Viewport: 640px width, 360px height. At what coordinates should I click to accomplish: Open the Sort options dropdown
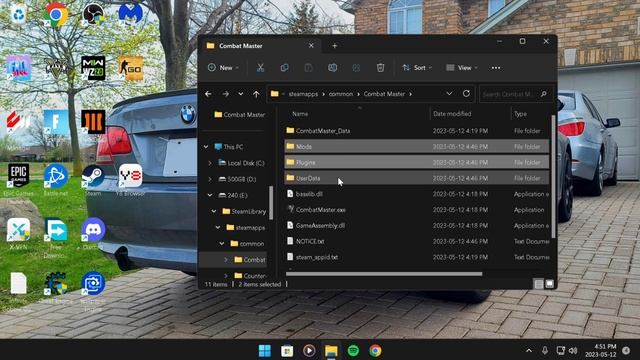pyautogui.click(x=417, y=68)
